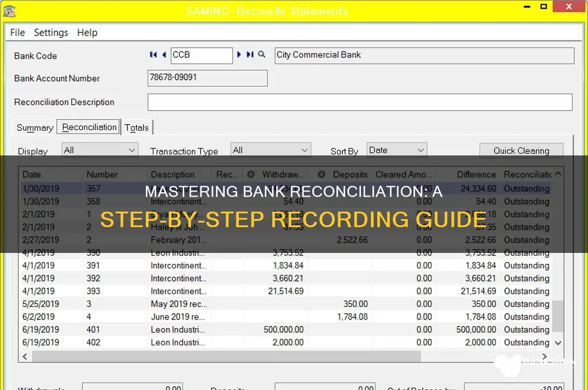Expand the Display dropdown
This screenshot has height=390, width=588.
(131, 150)
